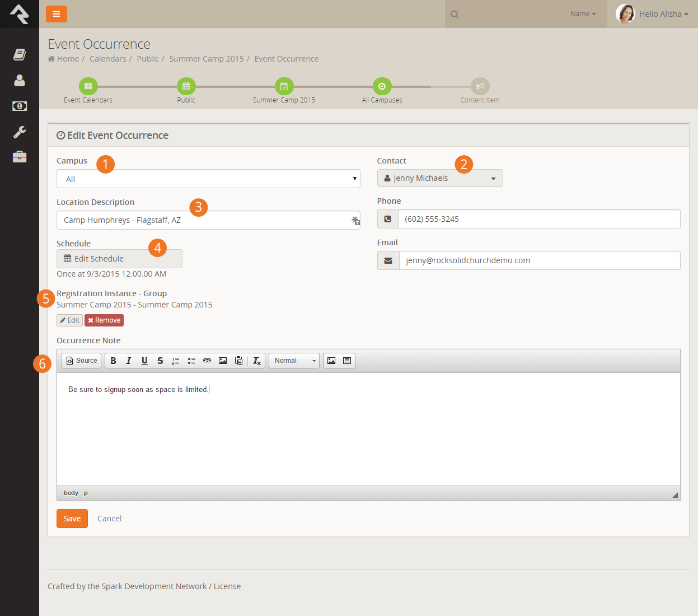This screenshot has height=616, width=698.
Task: Toggle italic formatting in note editor
Action: (129, 361)
